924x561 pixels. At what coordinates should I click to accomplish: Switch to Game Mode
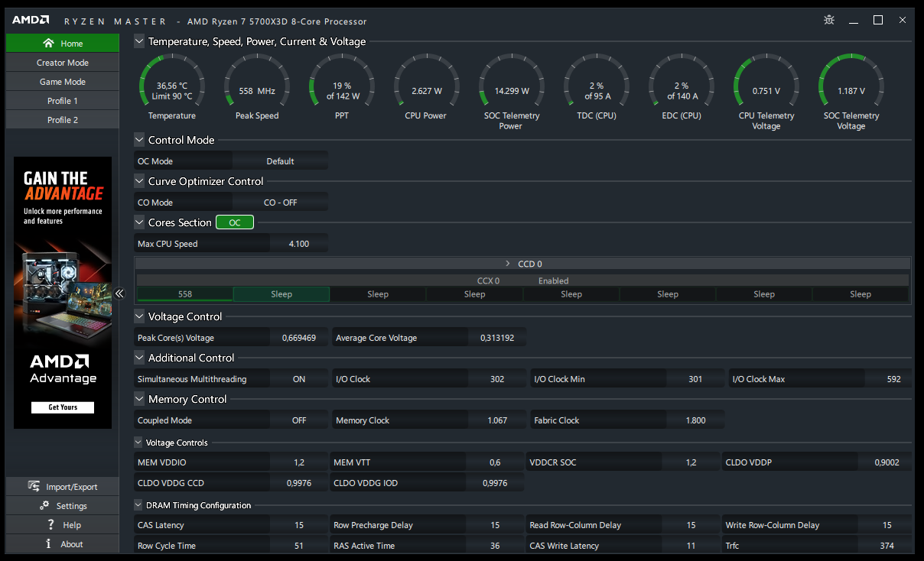[x=63, y=82]
